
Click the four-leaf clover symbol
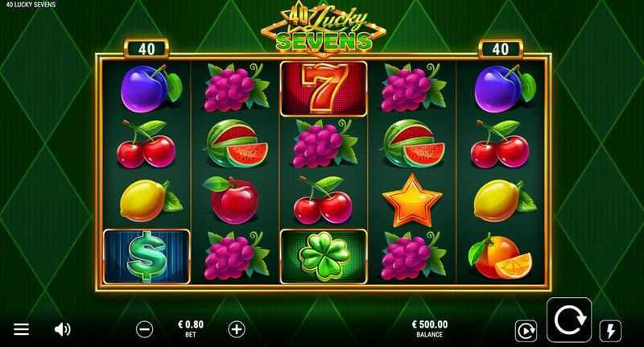click(324, 257)
